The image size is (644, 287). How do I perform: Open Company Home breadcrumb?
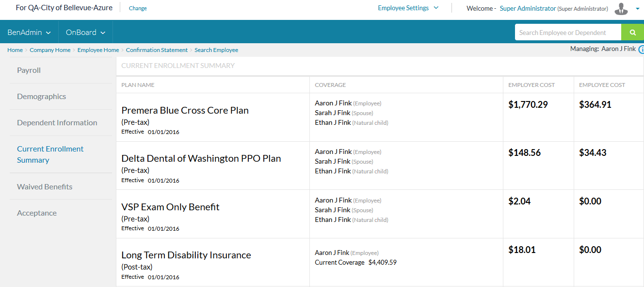(50, 50)
